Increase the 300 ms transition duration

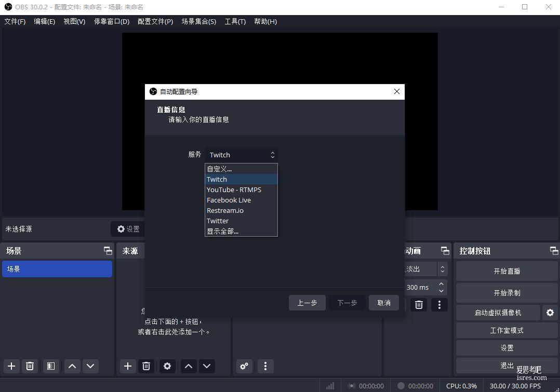442,284
